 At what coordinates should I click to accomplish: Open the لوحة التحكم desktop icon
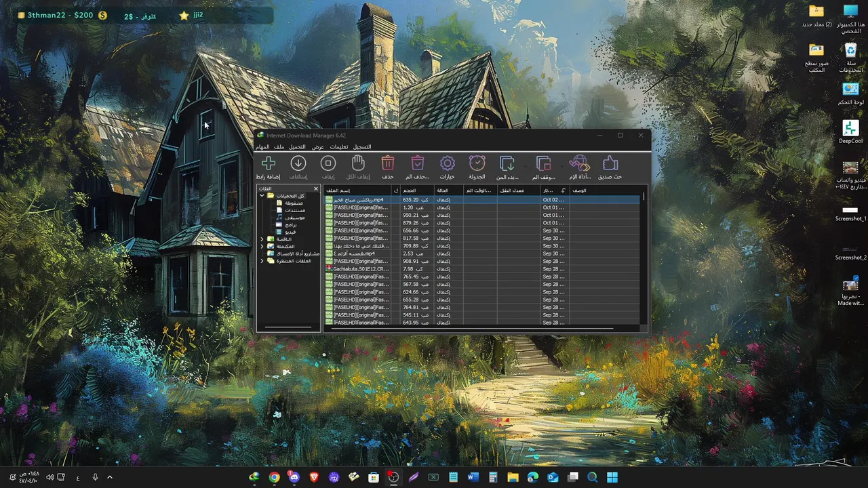tap(850, 94)
